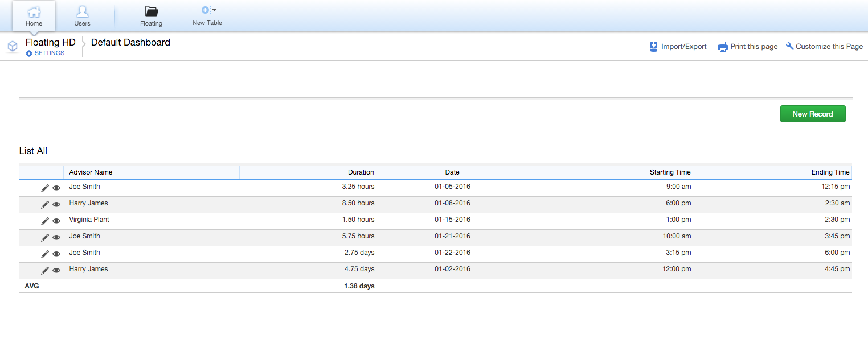Edit the Joe Smith 01-22-2016 record

[45, 254]
